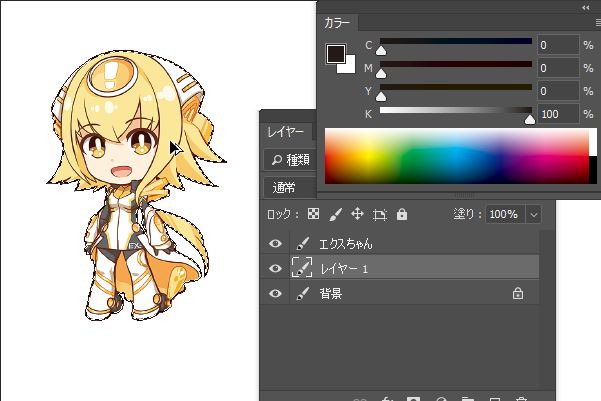601x401 pixels.
Task: Select the エクスちゃん layer name
Action: pos(346,244)
